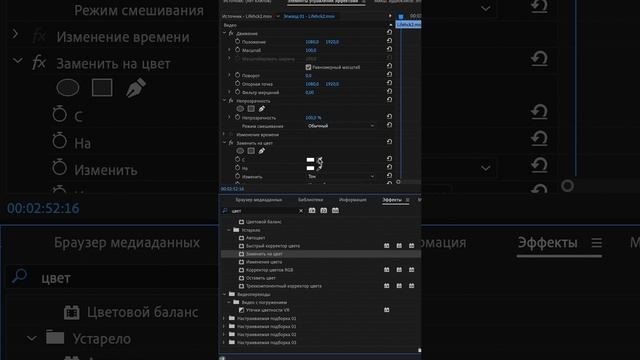The height and width of the screenshot is (360, 640).
Task: Open the Изменить dropdown showing Тон
Action: [340, 176]
